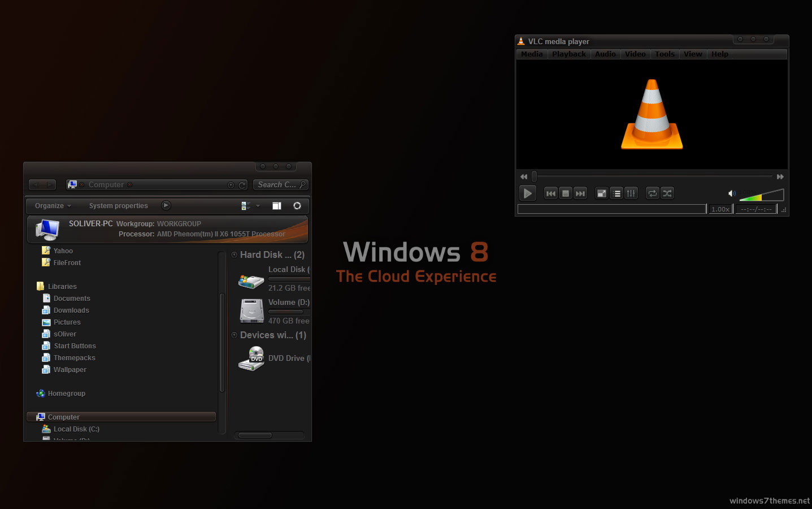Viewport: 812px width, 509px height.
Task: Open address bar history dropdown
Action: (x=231, y=185)
